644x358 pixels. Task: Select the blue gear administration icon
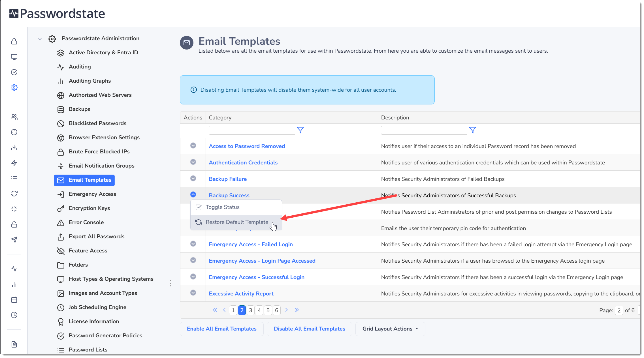[x=14, y=87]
